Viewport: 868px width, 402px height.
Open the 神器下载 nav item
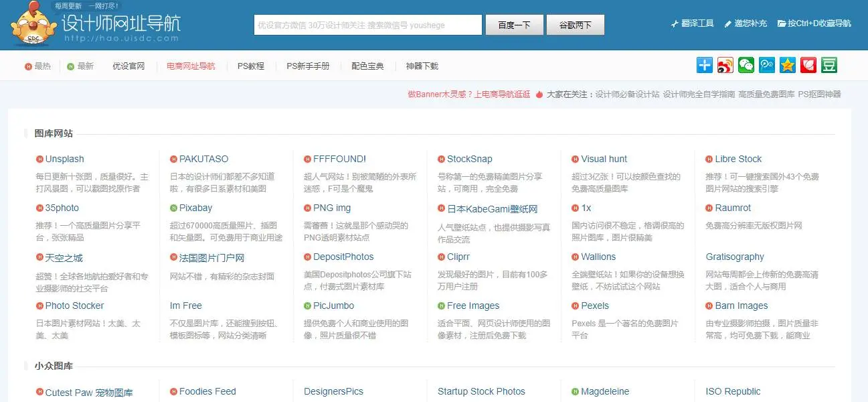[422, 66]
